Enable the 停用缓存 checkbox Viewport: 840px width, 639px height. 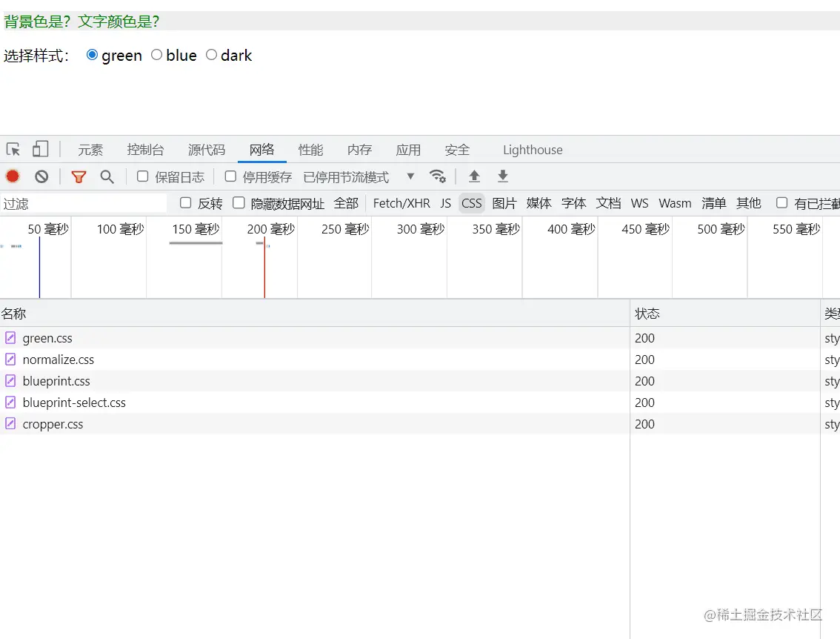[x=230, y=176]
